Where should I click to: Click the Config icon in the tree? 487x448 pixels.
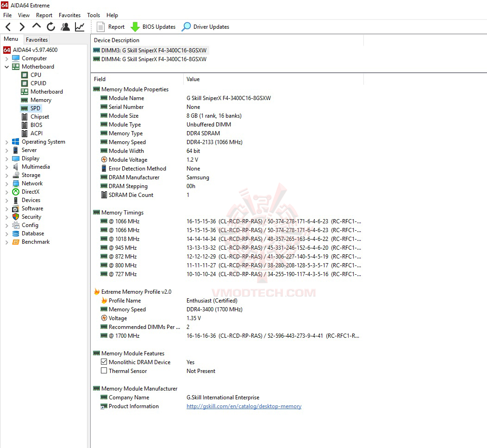(x=16, y=225)
